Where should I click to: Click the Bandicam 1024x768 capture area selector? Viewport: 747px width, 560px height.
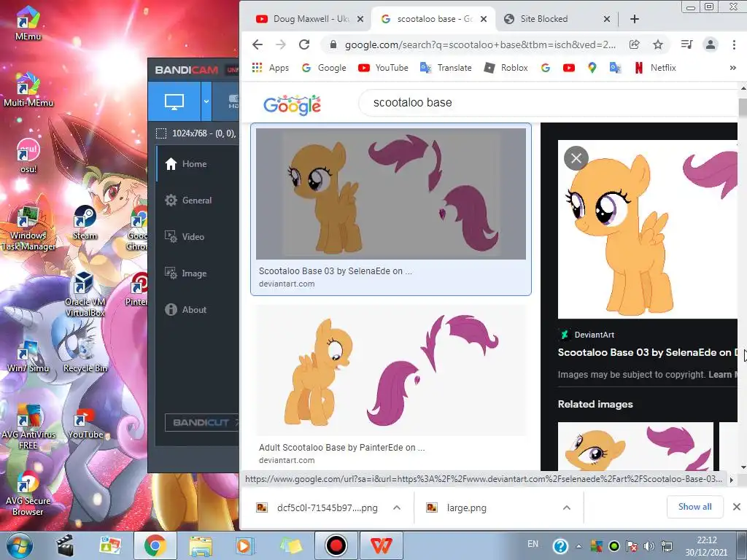click(196, 133)
